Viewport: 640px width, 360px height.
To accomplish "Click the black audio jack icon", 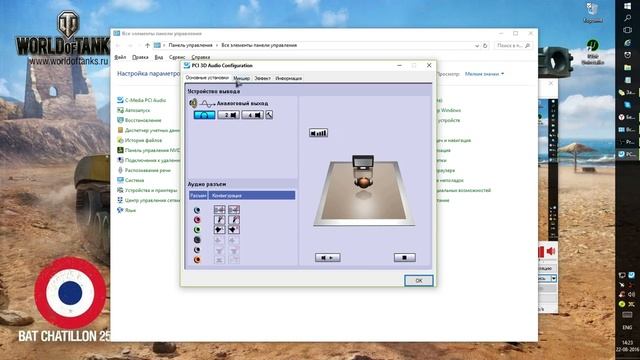I will [x=197, y=240].
